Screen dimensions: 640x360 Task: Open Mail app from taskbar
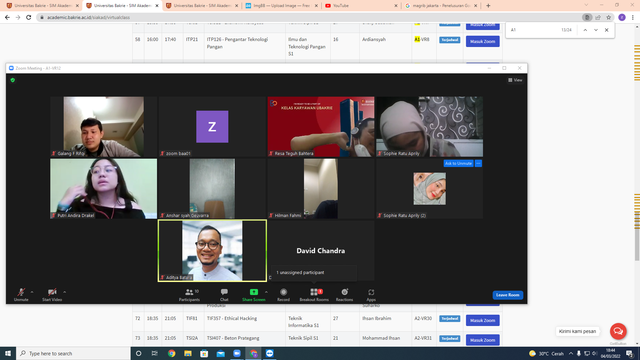[220, 353]
